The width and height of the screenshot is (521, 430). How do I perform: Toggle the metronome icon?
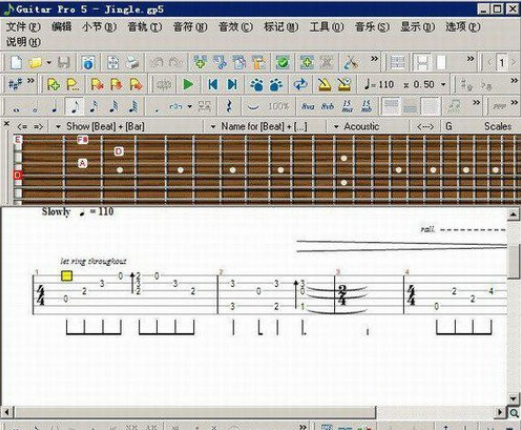[324, 85]
